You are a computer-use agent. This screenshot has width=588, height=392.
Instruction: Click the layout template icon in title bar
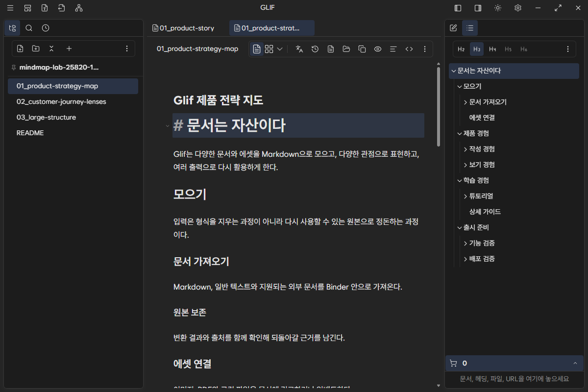click(28, 8)
